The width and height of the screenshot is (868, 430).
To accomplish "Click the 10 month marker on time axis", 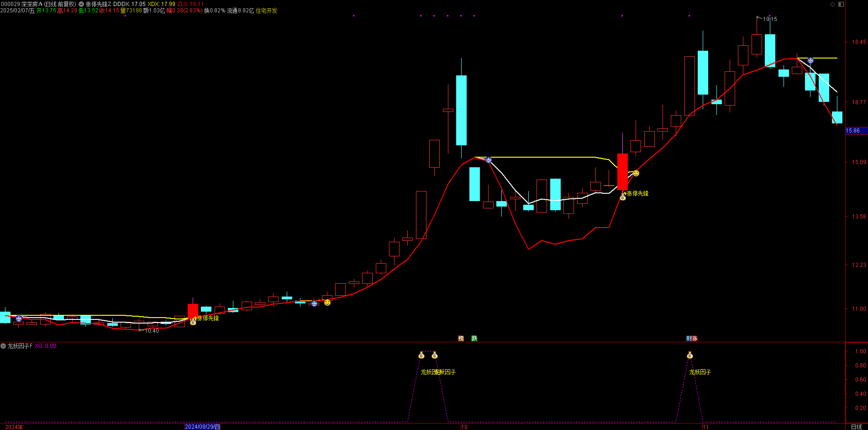I will 464,427.
